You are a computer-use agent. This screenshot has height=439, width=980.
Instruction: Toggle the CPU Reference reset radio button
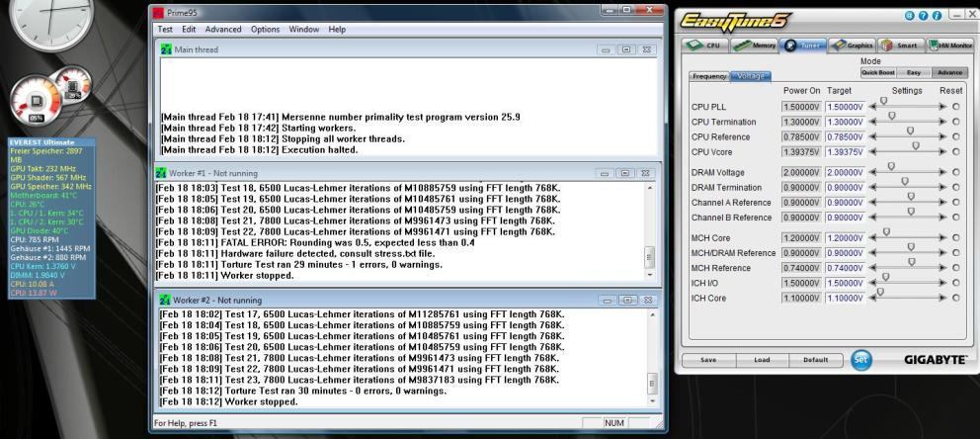coord(955,137)
